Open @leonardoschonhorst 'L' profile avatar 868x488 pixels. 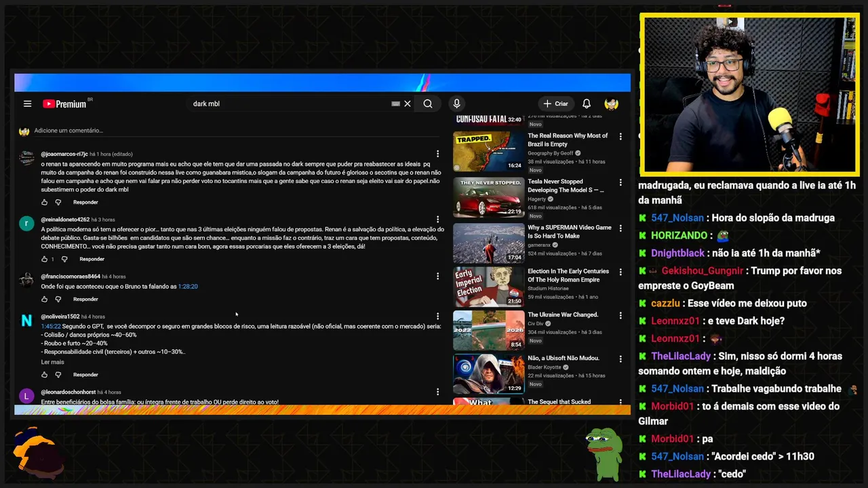[26, 396]
